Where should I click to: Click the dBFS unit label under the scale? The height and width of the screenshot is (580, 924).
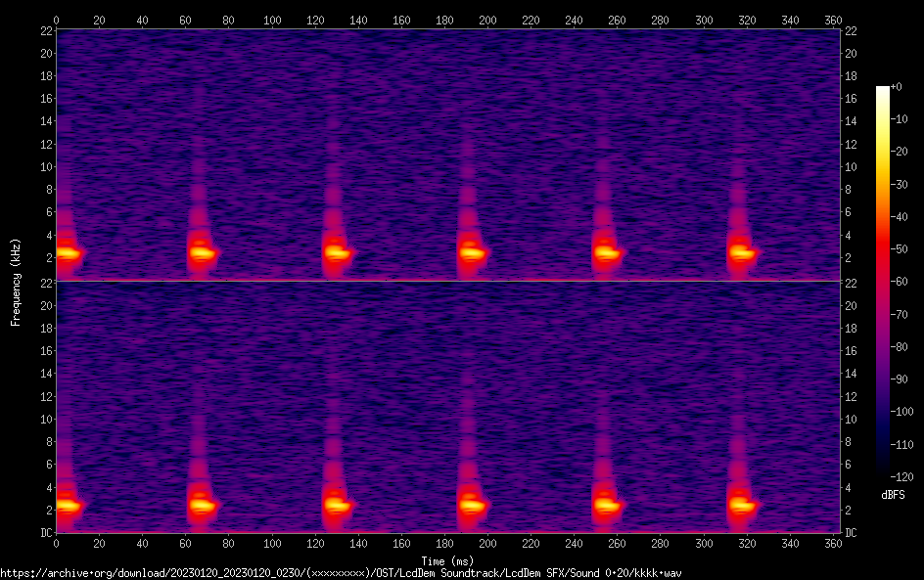pos(893,495)
